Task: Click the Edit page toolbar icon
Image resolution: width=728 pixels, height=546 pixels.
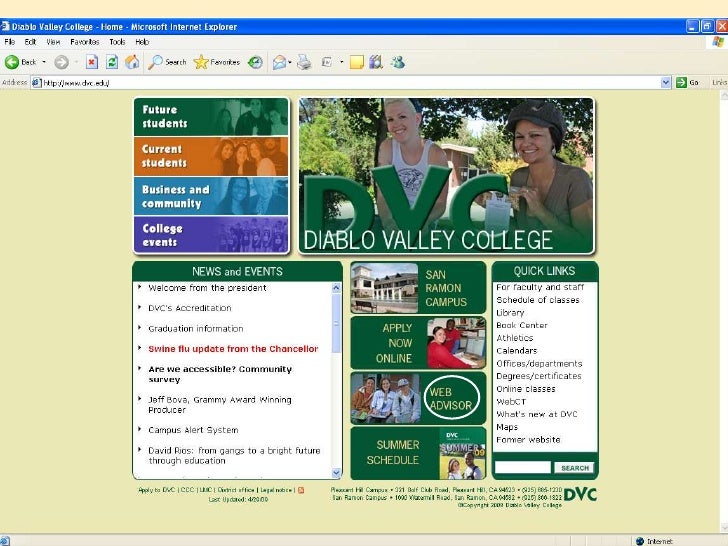Action: click(x=327, y=62)
